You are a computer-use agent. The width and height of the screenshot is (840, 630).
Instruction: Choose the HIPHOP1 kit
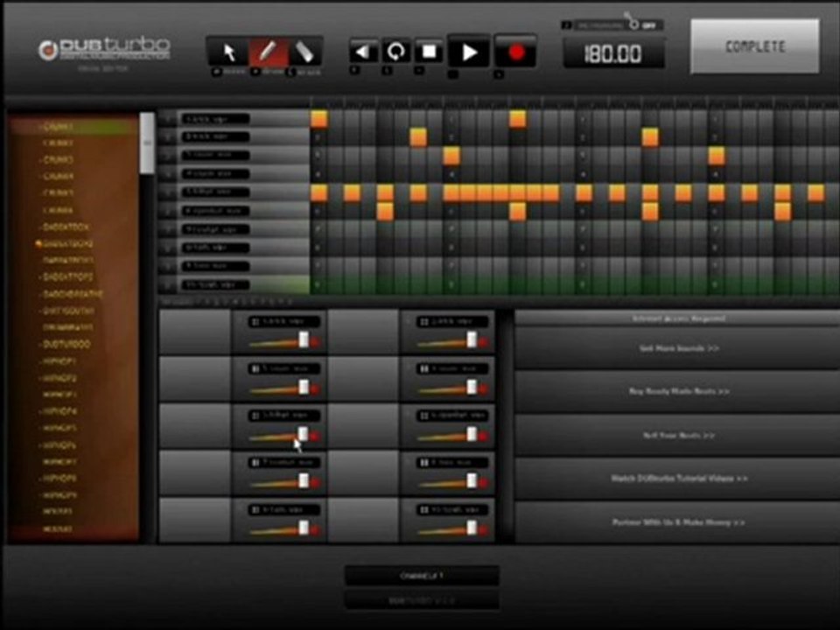click(x=59, y=361)
